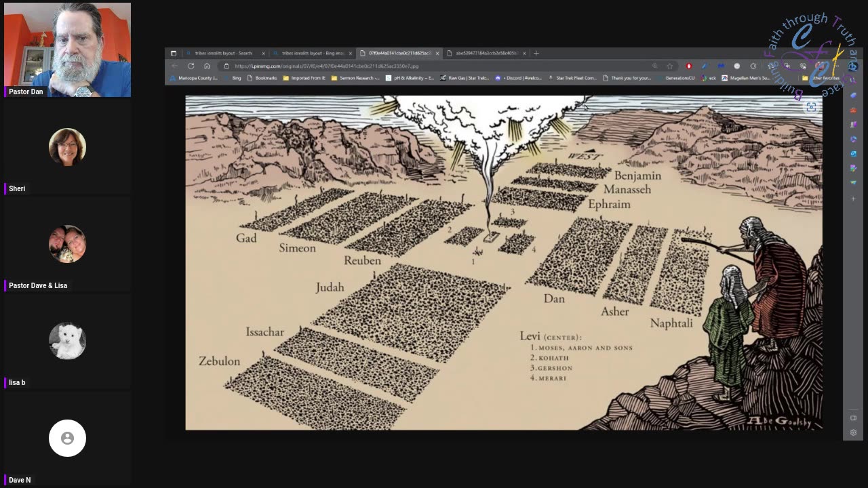This screenshot has height=488, width=868.
Task: Open sidebar settings gear icon
Action: click(x=853, y=432)
